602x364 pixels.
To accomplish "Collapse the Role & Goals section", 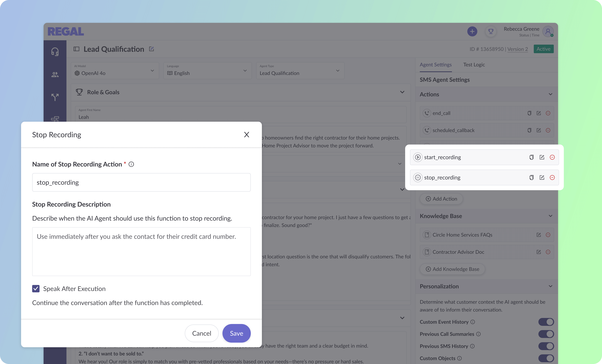I will click(x=402, y=92).
